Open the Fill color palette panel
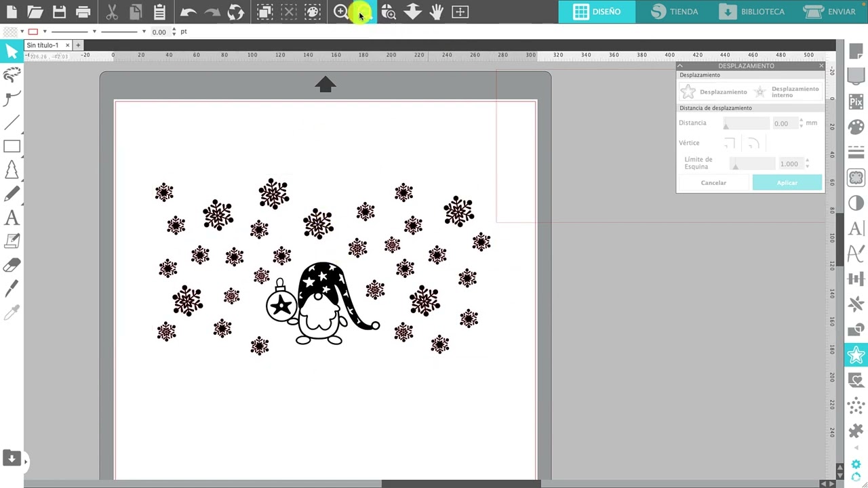Screen dimensions: 868x488 tap(856, 127)
